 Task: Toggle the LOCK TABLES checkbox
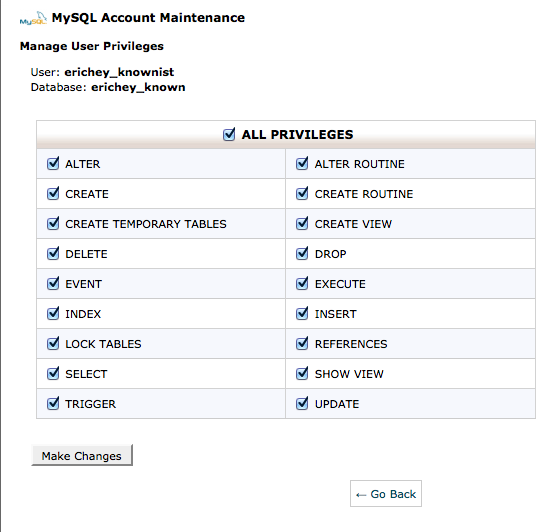[53, 344]
